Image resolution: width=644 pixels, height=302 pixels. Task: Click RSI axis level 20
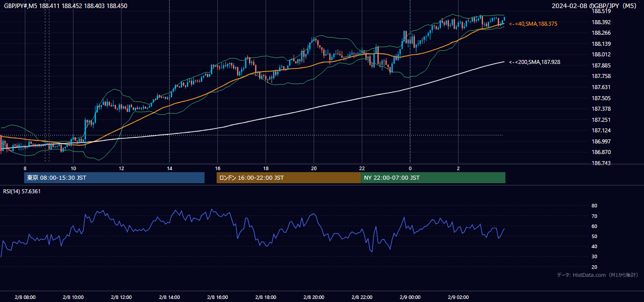click(594, 267)
